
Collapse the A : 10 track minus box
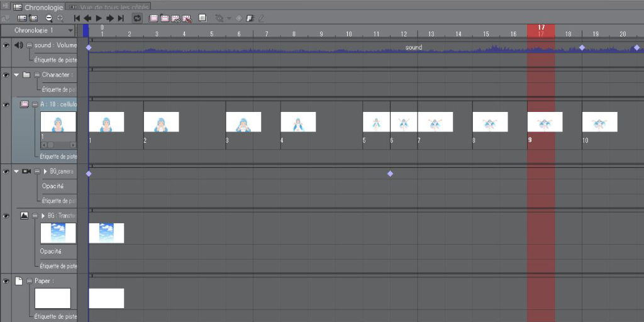pos(35,104)
